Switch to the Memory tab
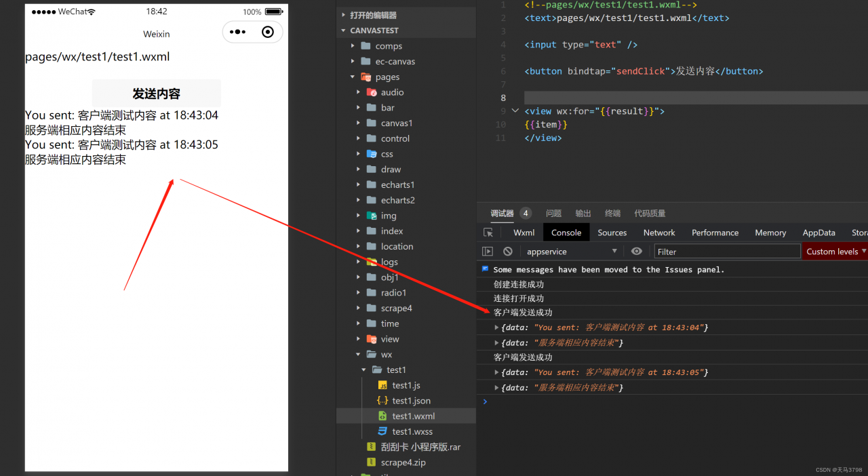868x476 pixels. tap(770, 233)
